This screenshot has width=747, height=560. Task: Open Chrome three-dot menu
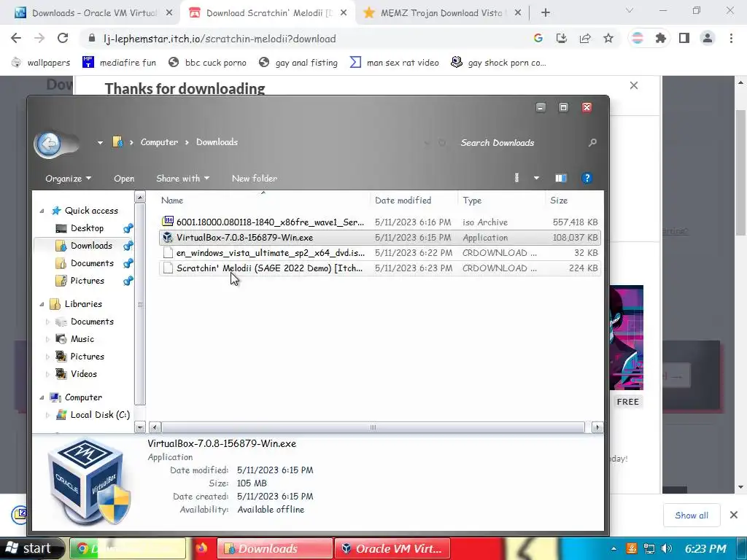point(731,39)
